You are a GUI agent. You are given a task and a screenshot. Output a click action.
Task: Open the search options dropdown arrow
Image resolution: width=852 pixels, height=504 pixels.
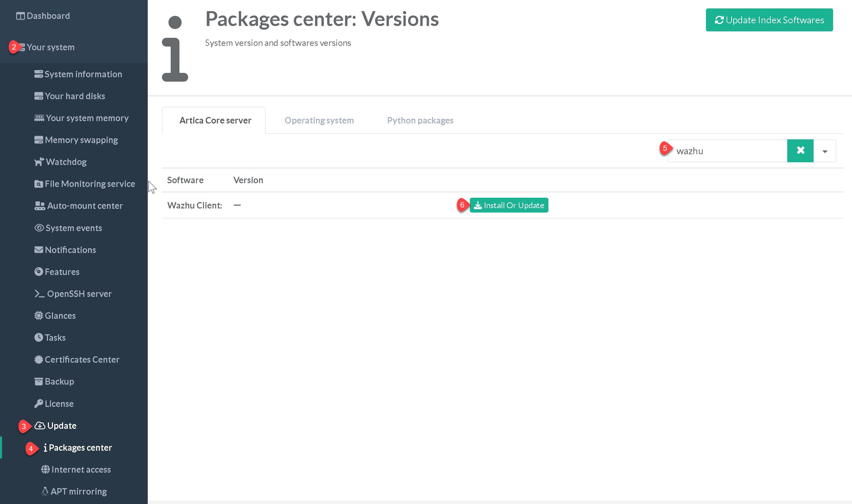coord(824,151)
